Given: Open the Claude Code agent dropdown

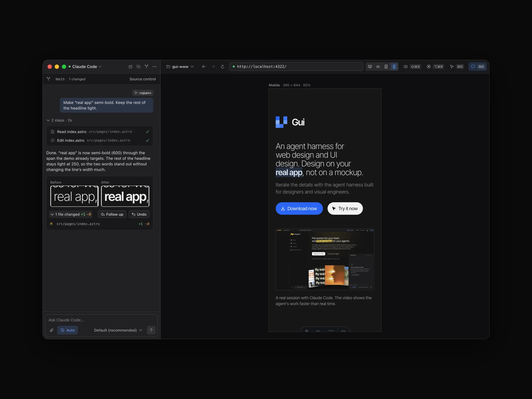Looking at the screenshot, I should pos(87,67).
